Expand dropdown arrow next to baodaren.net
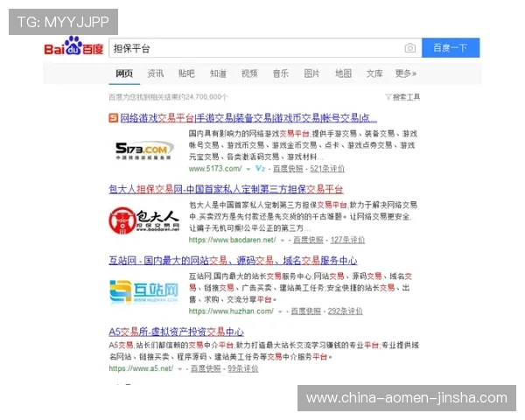The height and width of the screenshot is (420, 525). (283, 241)
